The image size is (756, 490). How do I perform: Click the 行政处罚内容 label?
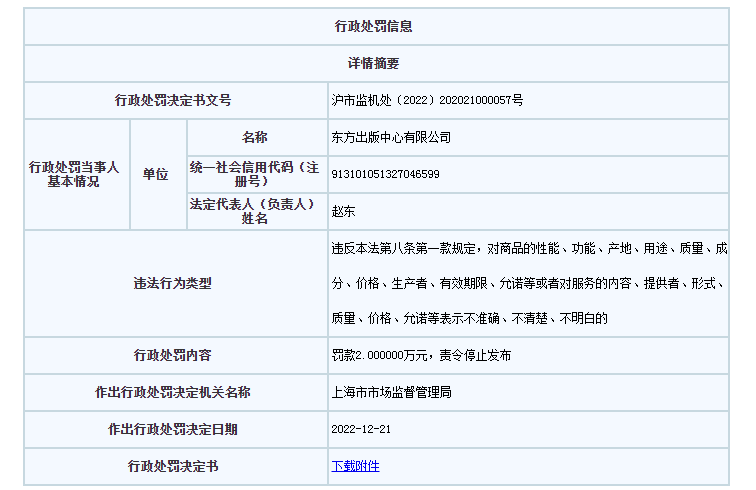173,355
